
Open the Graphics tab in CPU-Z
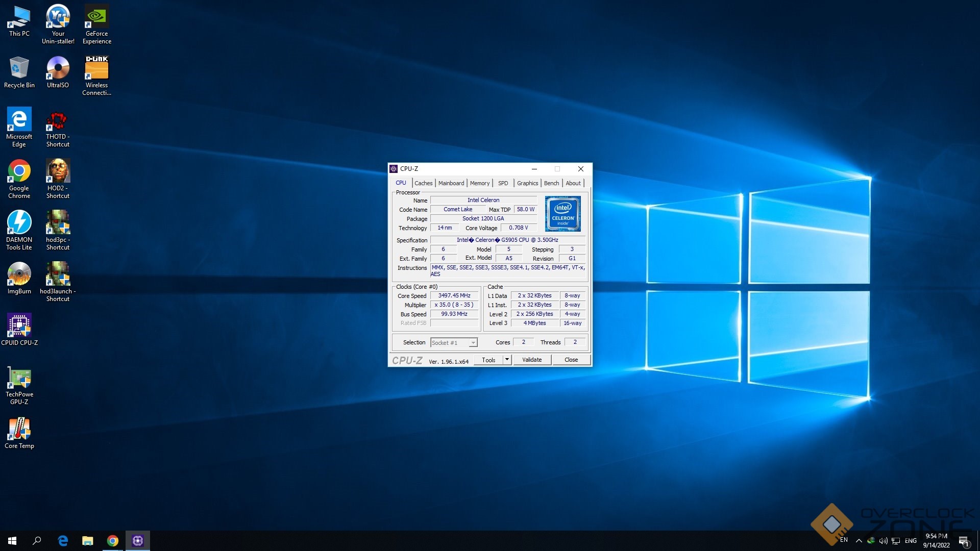point(527,183)
